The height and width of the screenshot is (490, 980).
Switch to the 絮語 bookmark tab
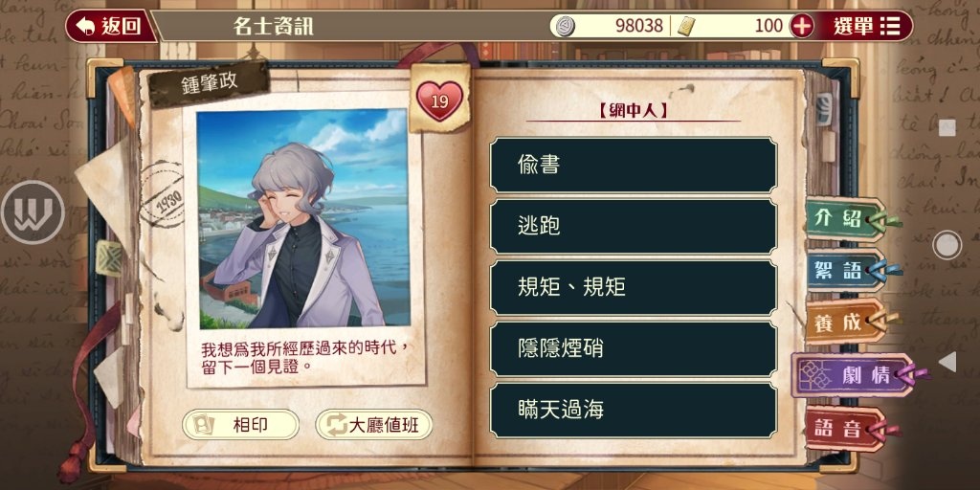847,271
